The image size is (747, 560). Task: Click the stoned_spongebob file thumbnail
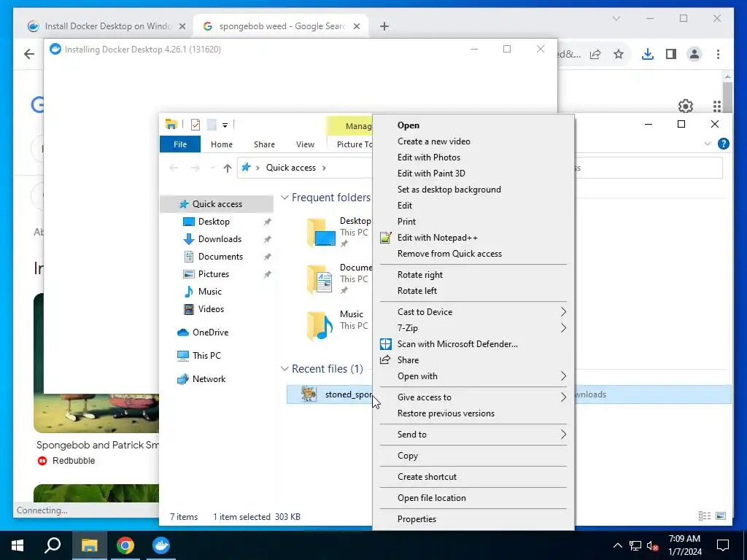pos(309,394)
